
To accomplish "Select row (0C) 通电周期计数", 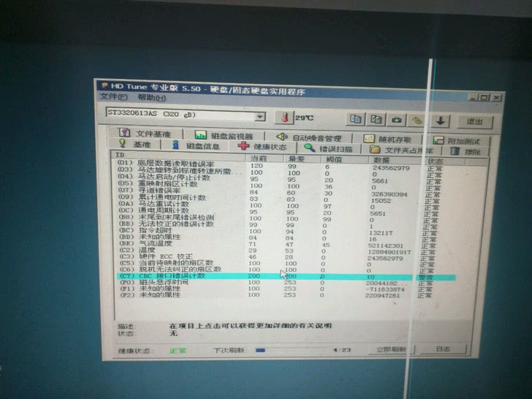I will (x=284, y=212).
